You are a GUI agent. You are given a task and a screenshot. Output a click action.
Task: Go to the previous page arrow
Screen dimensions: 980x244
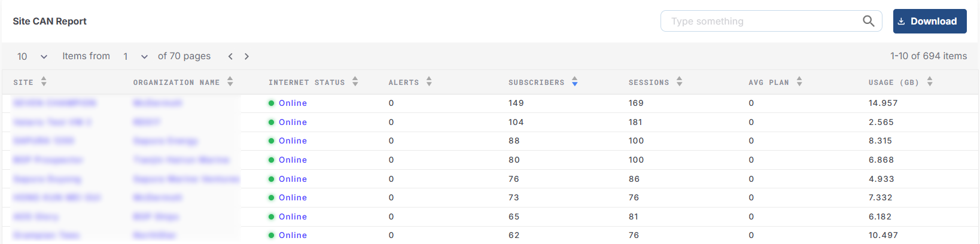tap(230, 56)
